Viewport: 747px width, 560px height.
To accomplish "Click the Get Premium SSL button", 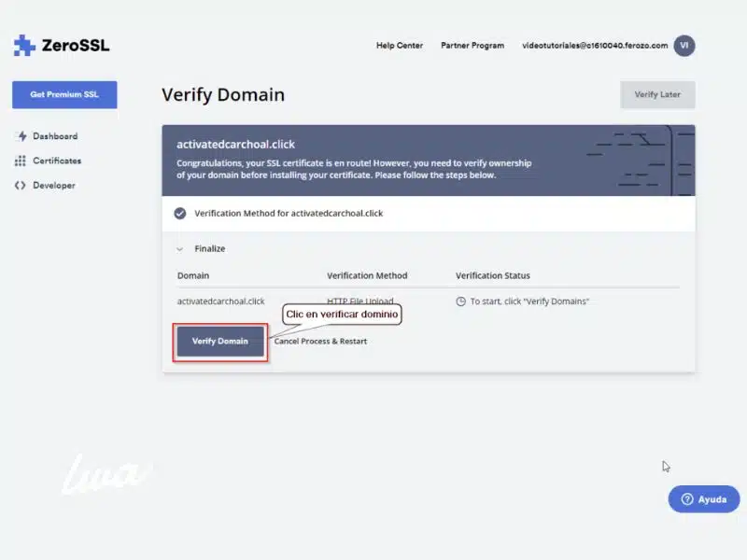I will (63, 95).
